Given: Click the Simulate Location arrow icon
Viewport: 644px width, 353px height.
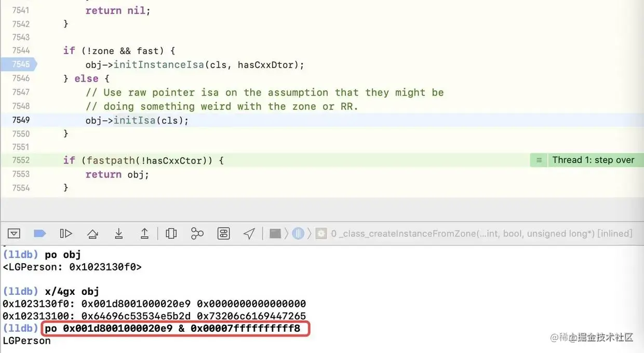Looking at the screenshot, I should pos(249,234).
